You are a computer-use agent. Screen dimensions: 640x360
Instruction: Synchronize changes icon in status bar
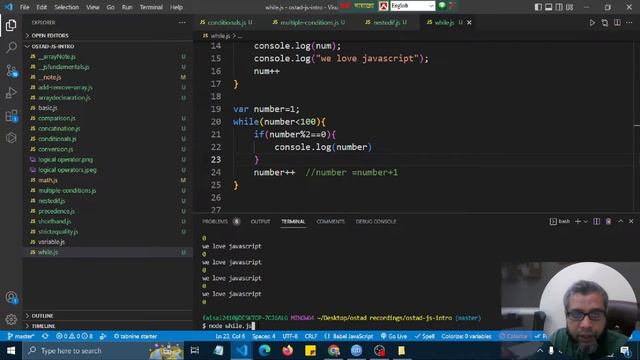(x=45, y=336)
